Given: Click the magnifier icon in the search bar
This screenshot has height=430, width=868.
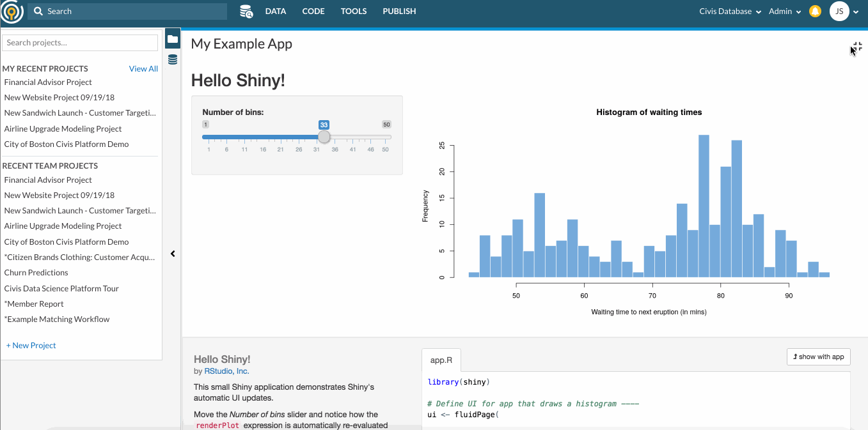Looking at the screenshot, I should coord(38,12).
